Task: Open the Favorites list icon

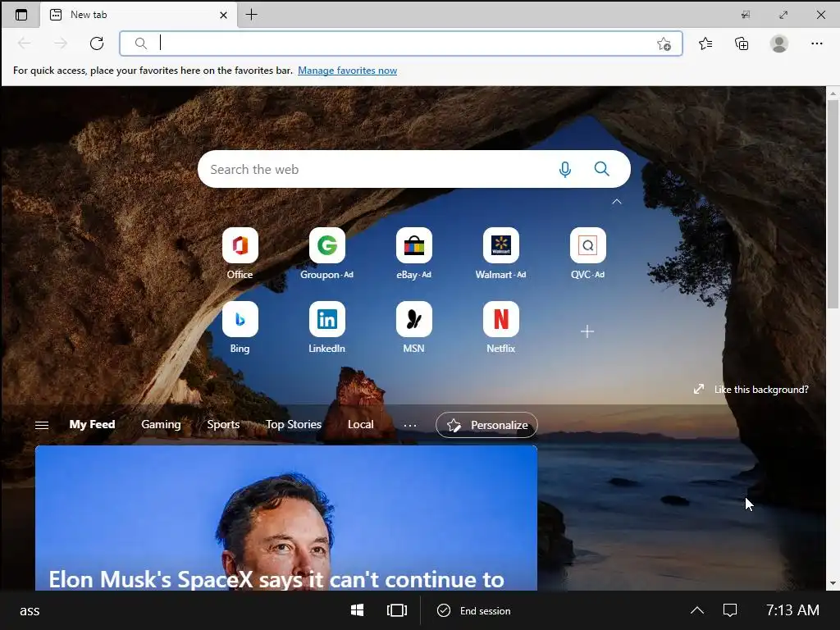Action: point(705,43)
